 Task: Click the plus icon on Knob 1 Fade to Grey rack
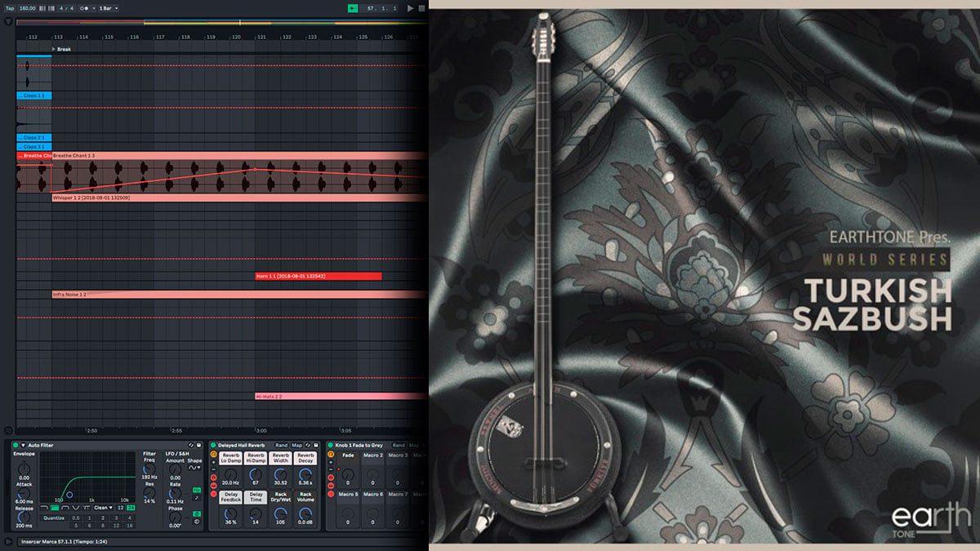331,462
